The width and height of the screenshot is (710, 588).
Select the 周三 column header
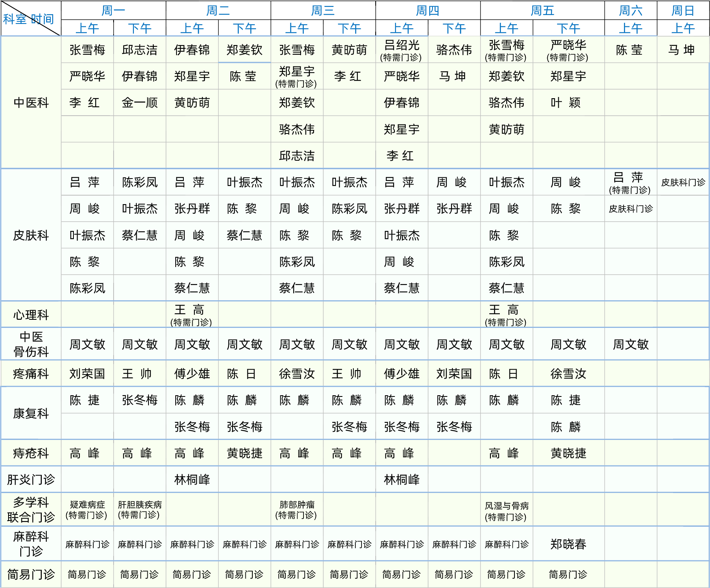tap(323, 11)
